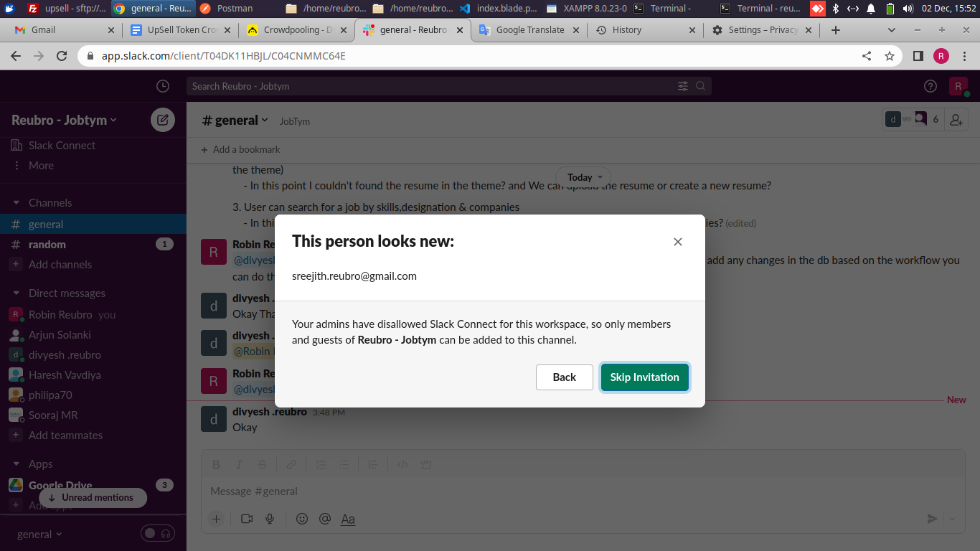
Task: Click the Unread mentions pill
Action: coord(93,498)
